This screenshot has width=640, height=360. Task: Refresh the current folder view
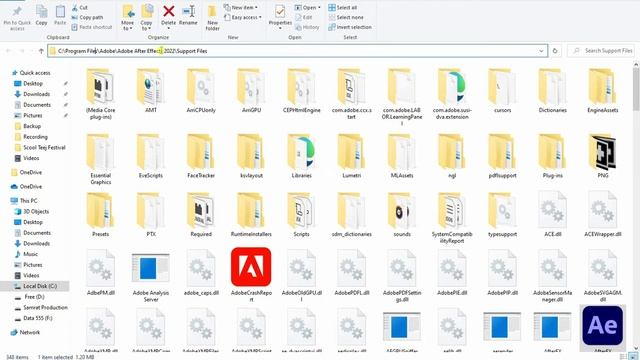(x=555, y=51)
